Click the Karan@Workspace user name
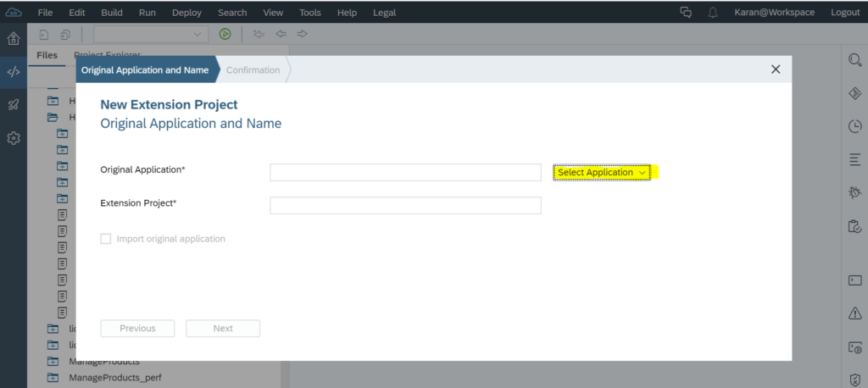868x388 pixels. [x=775, y=12]
